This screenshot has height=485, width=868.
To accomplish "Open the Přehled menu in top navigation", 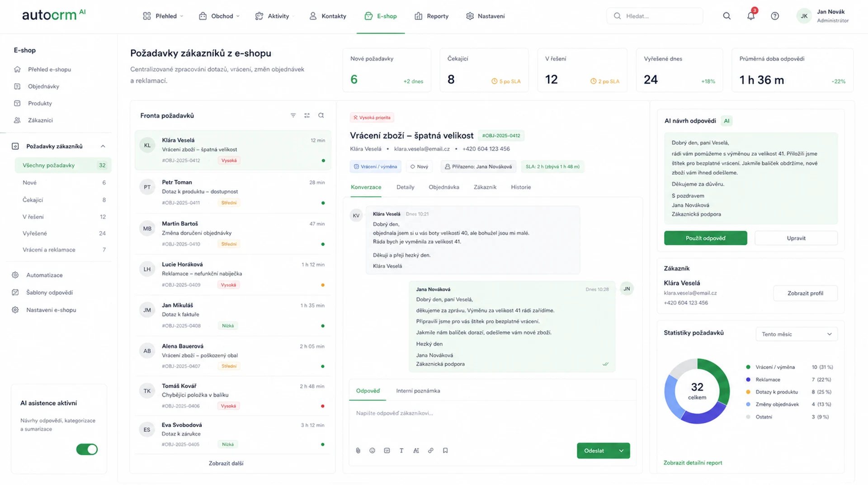I will click(x=163, y=16).
